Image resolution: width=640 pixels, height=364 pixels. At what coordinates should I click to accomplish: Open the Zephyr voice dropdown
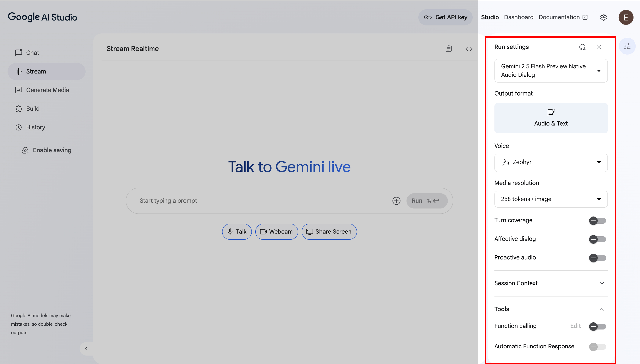551,163
